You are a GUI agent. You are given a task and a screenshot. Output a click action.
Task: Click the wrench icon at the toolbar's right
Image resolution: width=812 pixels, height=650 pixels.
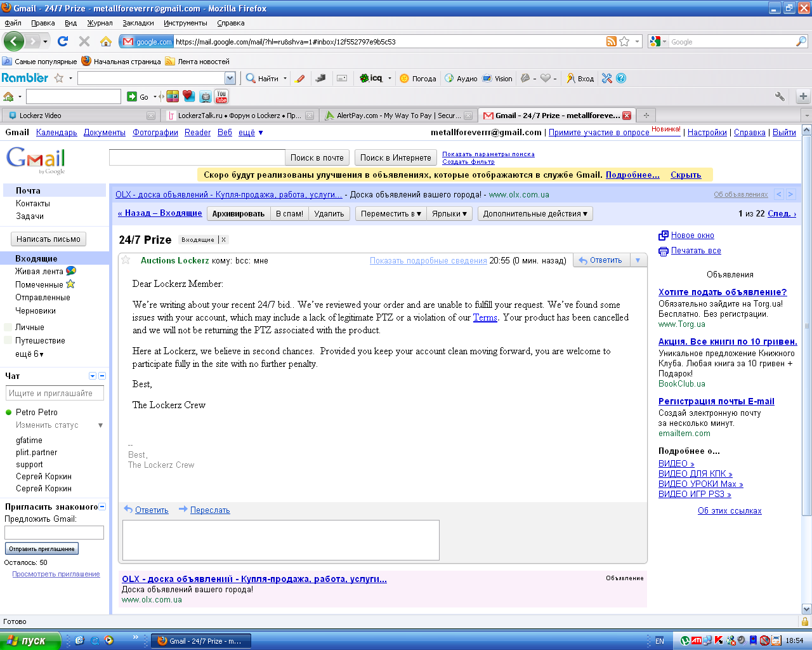780,96
